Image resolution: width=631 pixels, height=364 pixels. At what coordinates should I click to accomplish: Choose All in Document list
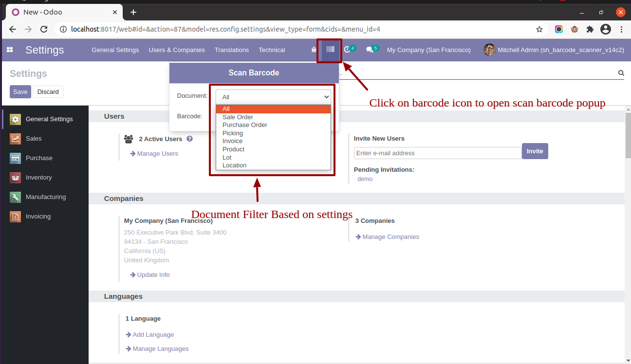pyautogui.click(x=273, y=109)
